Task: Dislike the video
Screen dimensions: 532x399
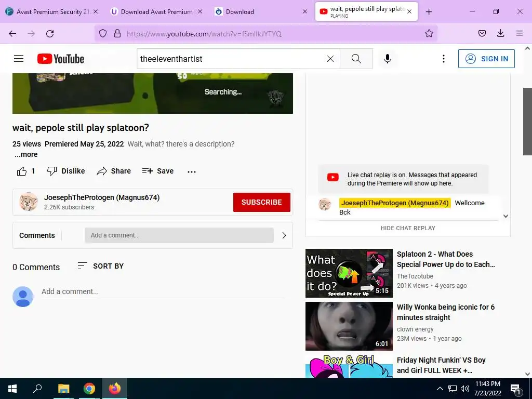Action: pos(66,171)
